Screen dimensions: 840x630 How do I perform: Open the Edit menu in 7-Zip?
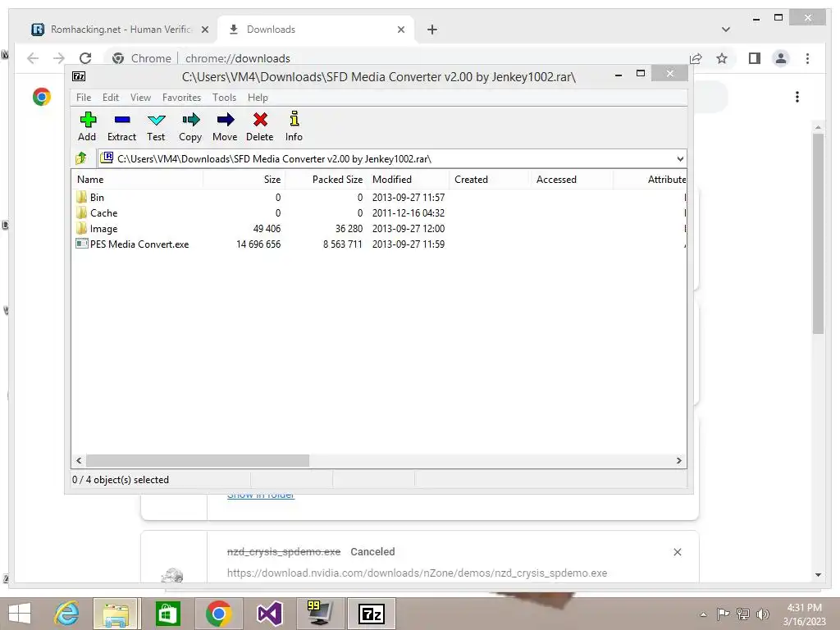point(111,98)
